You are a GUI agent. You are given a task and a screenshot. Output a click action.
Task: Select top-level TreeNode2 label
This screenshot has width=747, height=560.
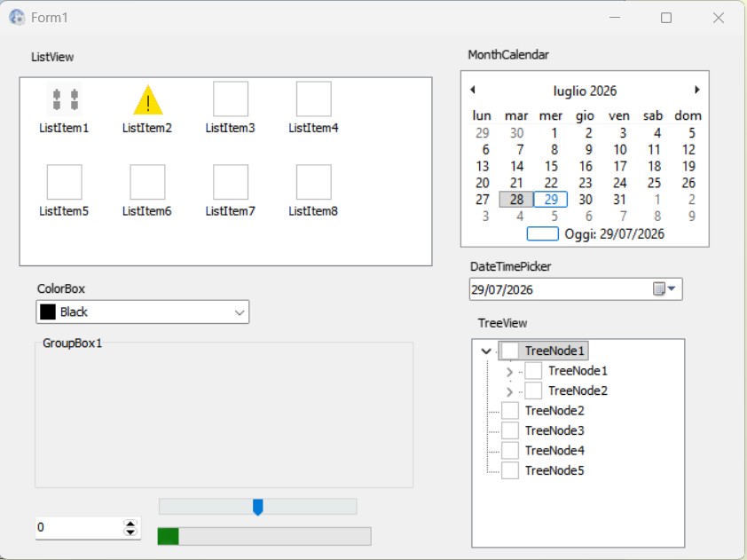pyautogui.click(x=554, y=411)
